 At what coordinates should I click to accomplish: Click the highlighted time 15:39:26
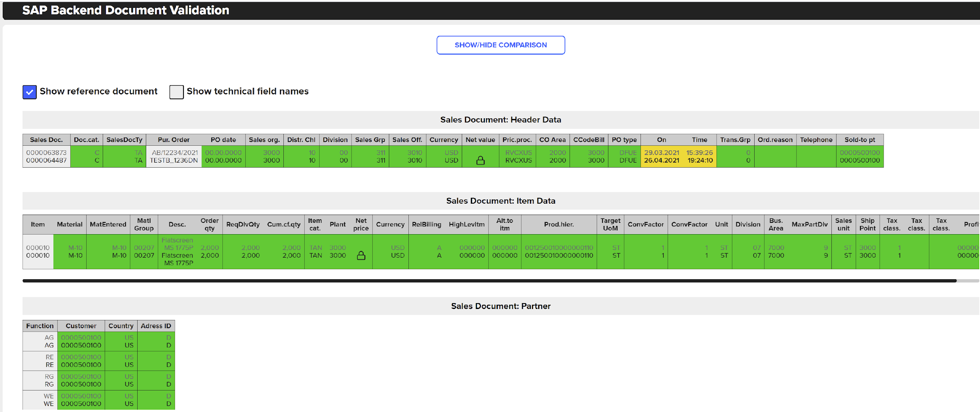click(x=700, y=153)
